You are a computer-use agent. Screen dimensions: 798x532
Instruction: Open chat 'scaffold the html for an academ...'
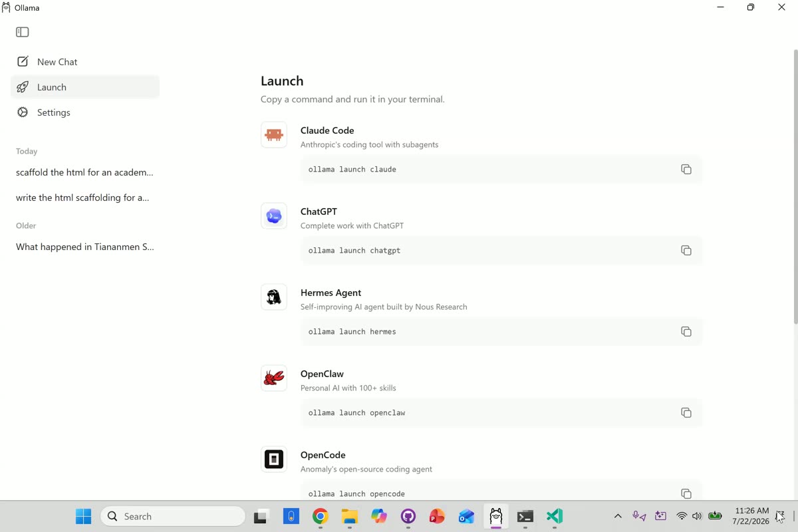pyautogui.click(x=85, y=172)
